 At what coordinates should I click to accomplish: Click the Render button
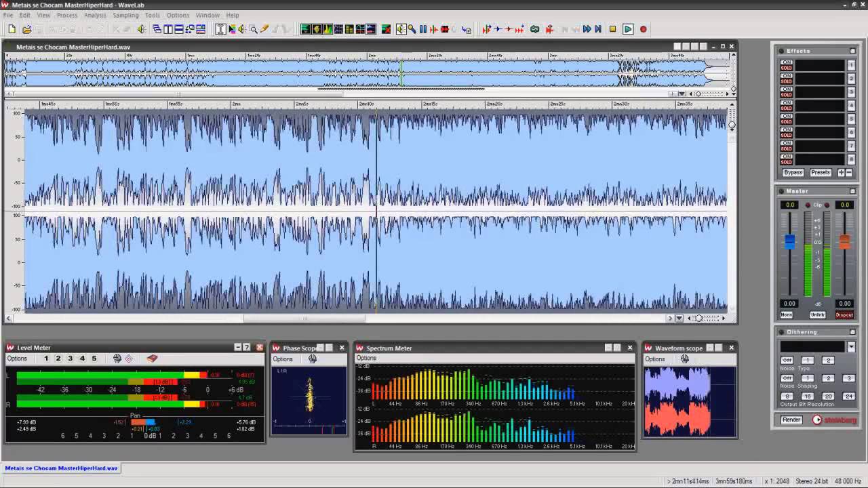point(791,420)
